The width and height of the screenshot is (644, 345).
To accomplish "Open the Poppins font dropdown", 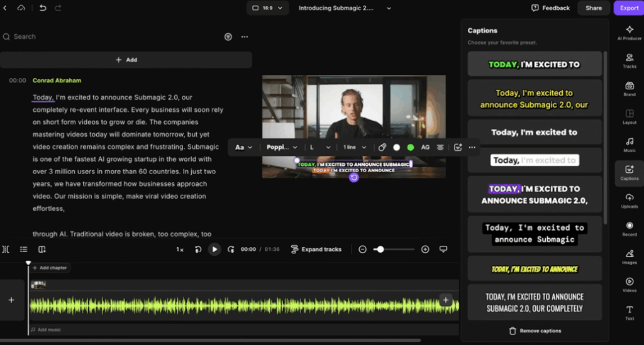I will (x=282, y=147).
